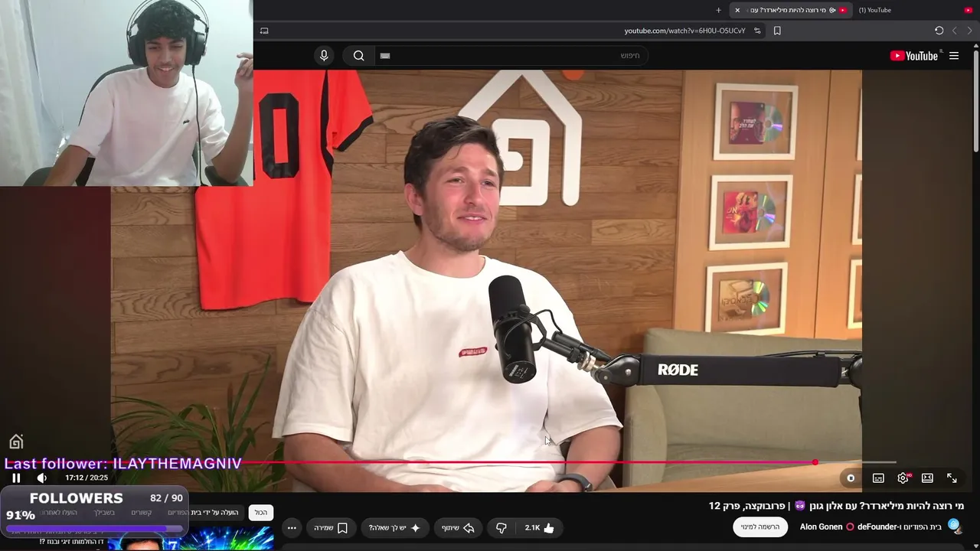The width and height of the screenshot is (980, 551).
Task: Turn on subtitles with the captions icon
Action: [x=878, y=478]
